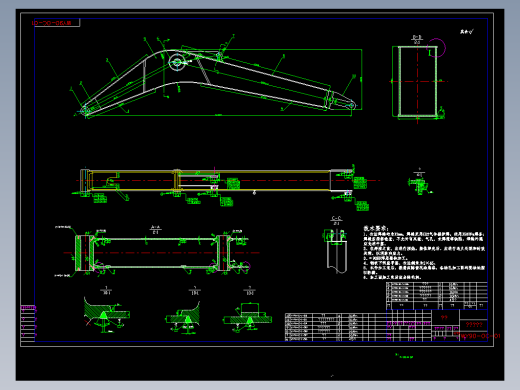
Task: Click the red '?????' title block cell
Action: (x=474, y=325)
